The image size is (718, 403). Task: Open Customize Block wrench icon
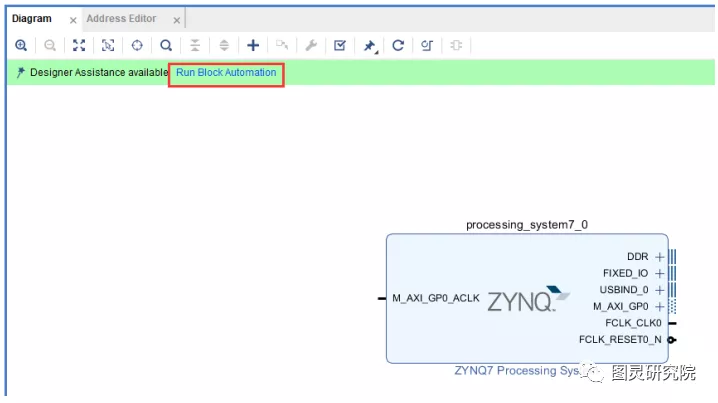(311, 45)
